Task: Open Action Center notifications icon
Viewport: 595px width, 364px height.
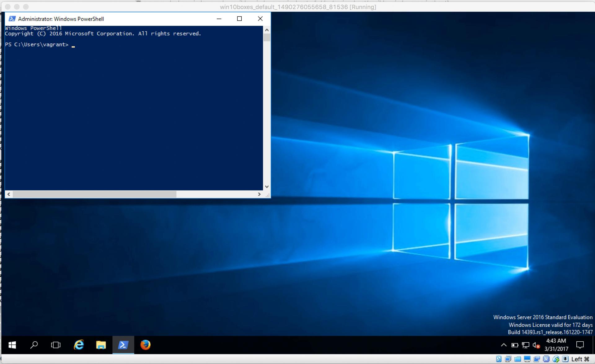Action: (580, 345)
